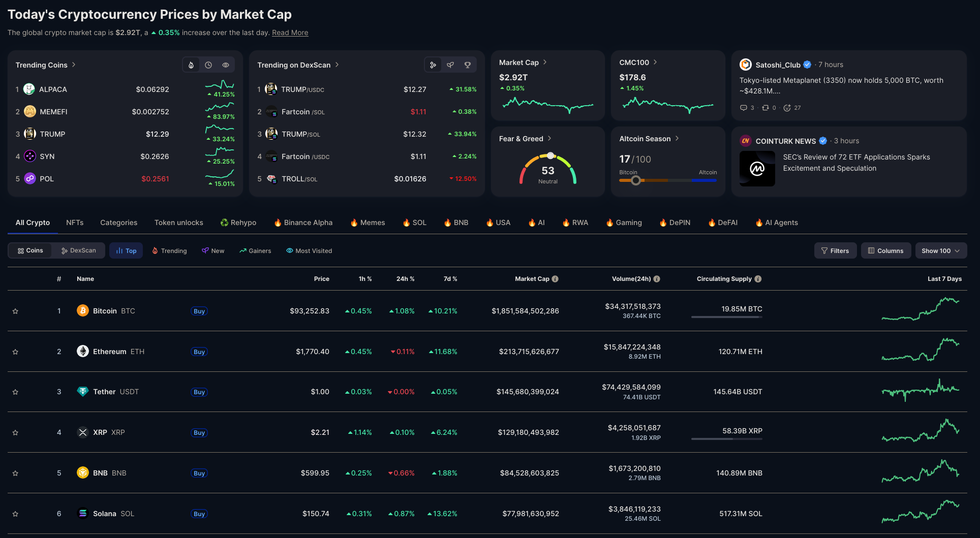This screenshot has height=538, width=980.
Task: Click Market Cap column info icon
Action: pos(555,279)
